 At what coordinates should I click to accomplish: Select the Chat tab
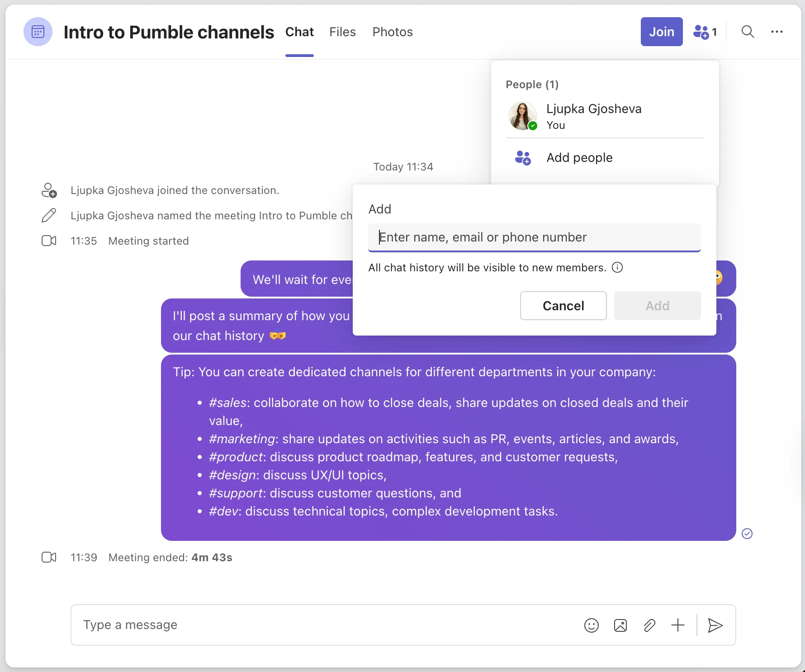299,32
